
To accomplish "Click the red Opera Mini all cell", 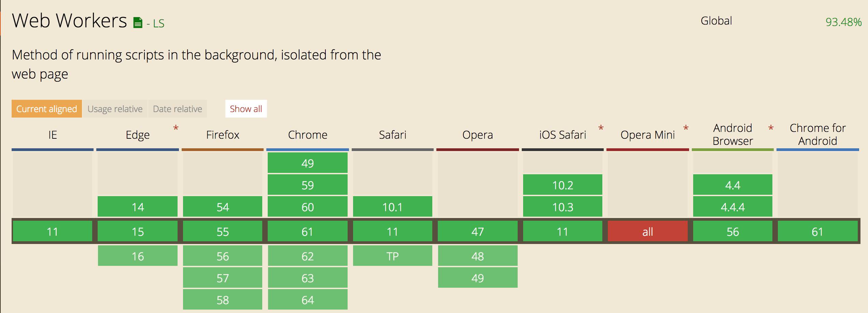I will [647, 231].
